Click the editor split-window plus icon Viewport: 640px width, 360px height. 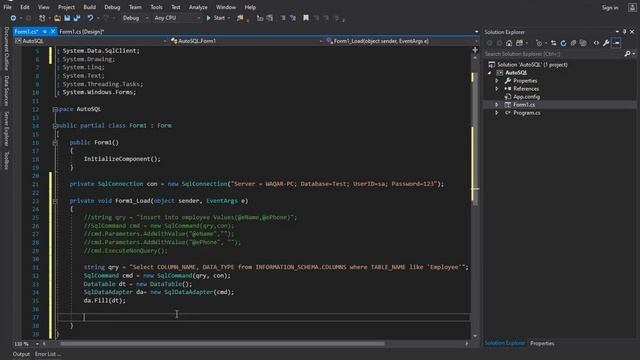(x=475, y=50)
